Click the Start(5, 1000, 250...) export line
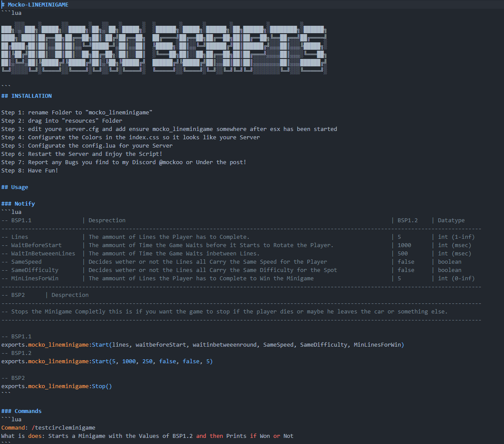 tap(107, 361)
